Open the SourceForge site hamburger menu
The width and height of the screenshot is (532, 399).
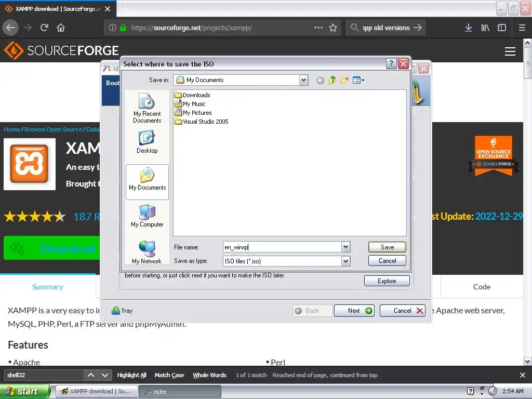pyautogui.click(x=510, y=51)
